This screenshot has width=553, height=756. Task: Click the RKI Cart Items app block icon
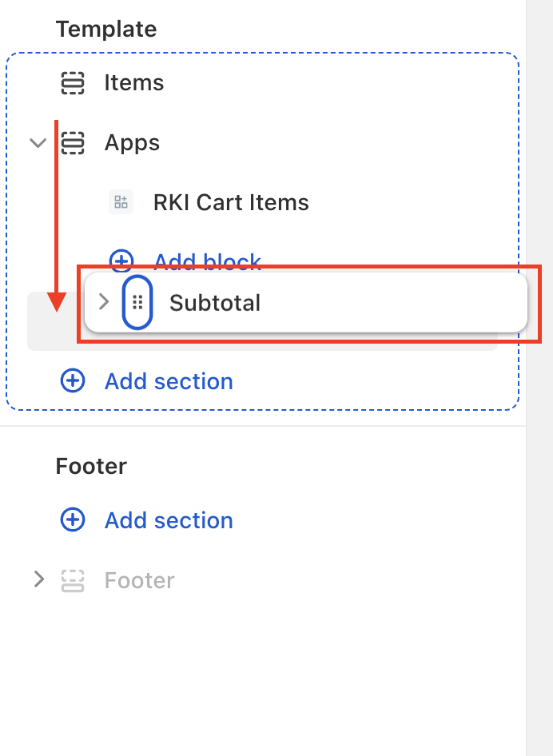pos(121,202)
